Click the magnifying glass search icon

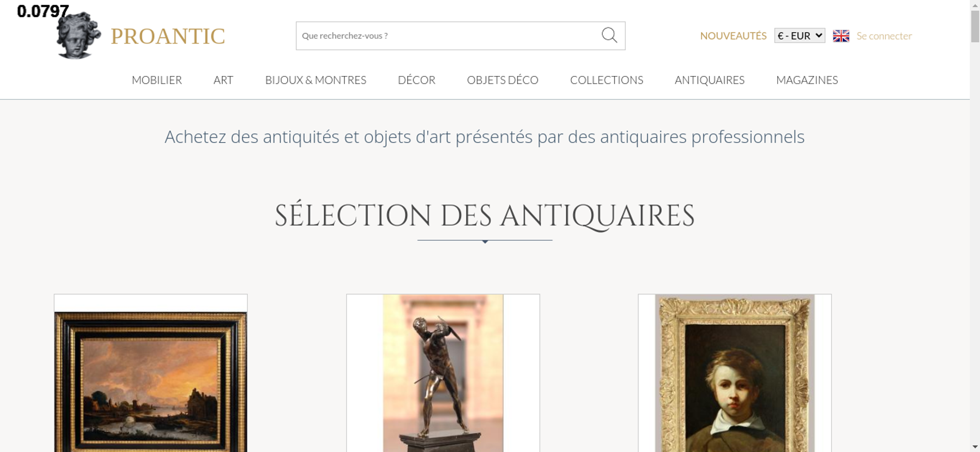(609, 35)
